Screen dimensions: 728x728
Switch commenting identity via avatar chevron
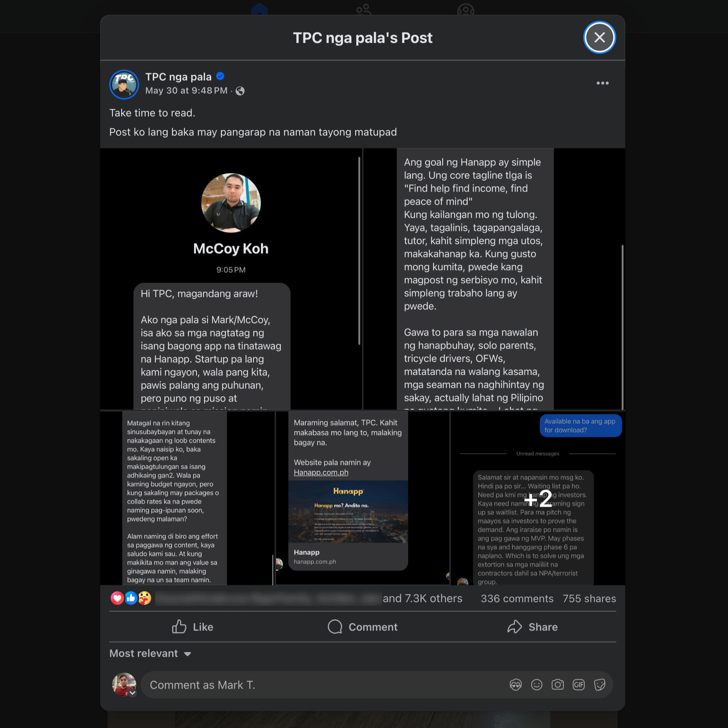click(x=133, y=693)
